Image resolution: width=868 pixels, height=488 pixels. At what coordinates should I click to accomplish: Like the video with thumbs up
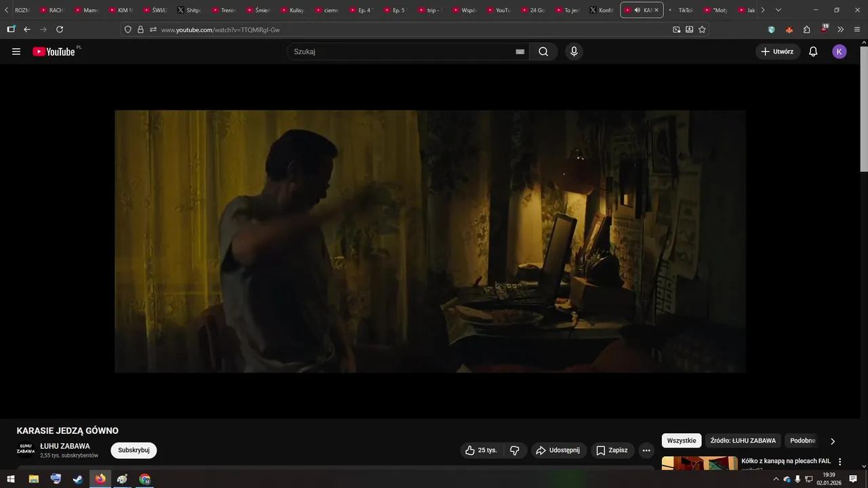(x=481, y=450)
